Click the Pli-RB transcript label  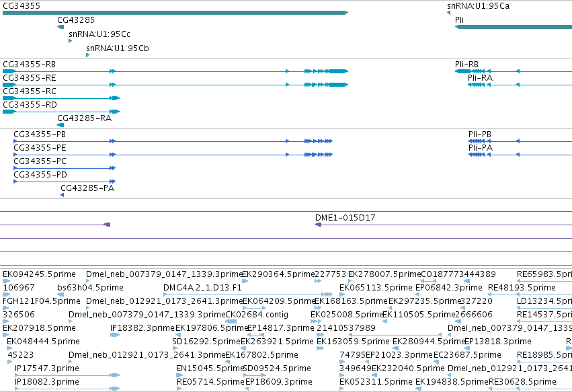coord(466,65)
